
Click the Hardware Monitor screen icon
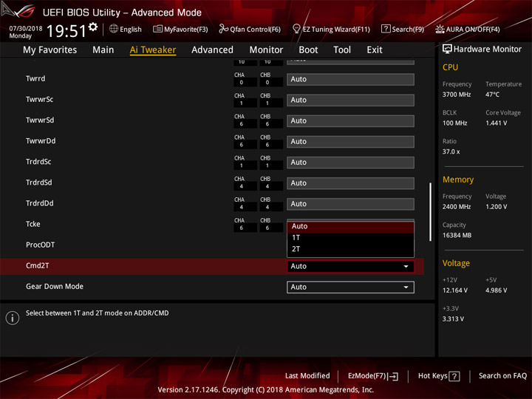(447, 49)
